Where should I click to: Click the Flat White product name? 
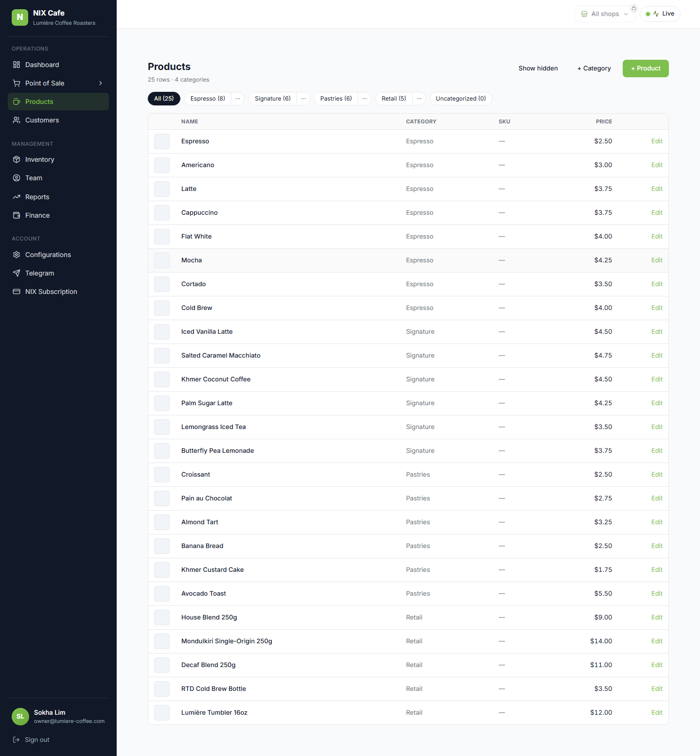point(196,237)
